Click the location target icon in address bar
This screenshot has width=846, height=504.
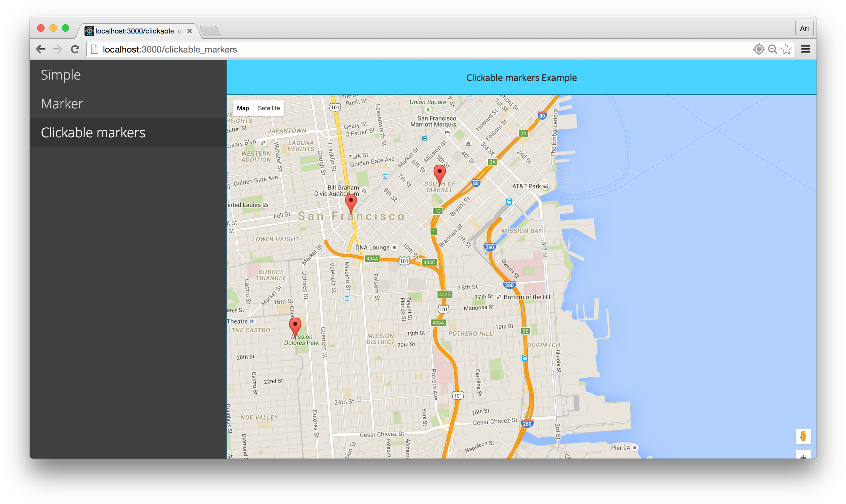(759, 49)
